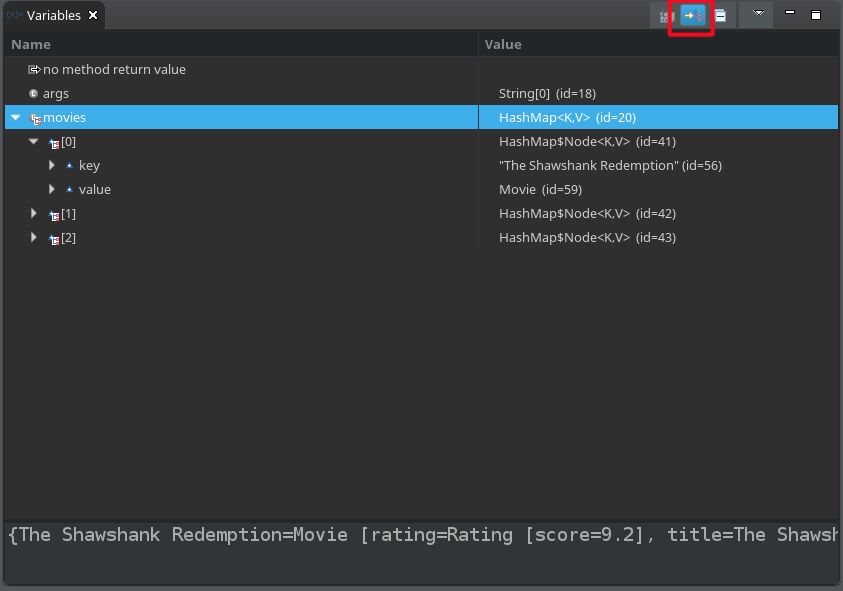
Task: Expand the key node
Action: [52, 166]
